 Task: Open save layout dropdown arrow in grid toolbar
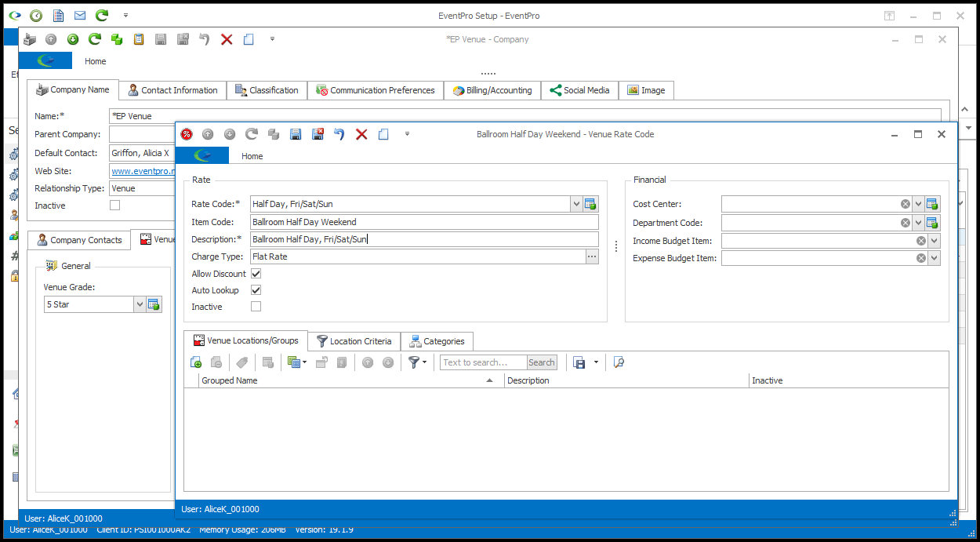point(596,362)
